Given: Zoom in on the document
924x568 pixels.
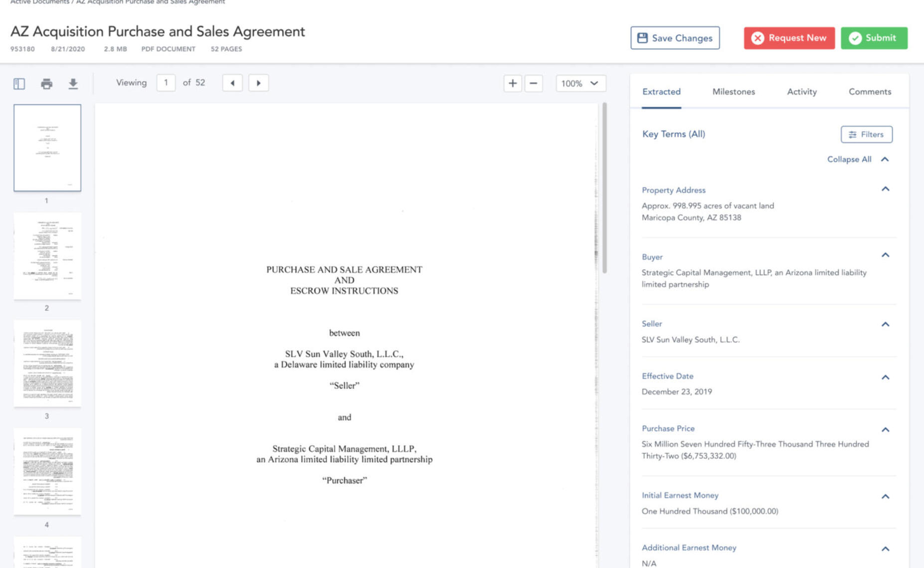Looking at the screenshot, I should coord(513,83).
